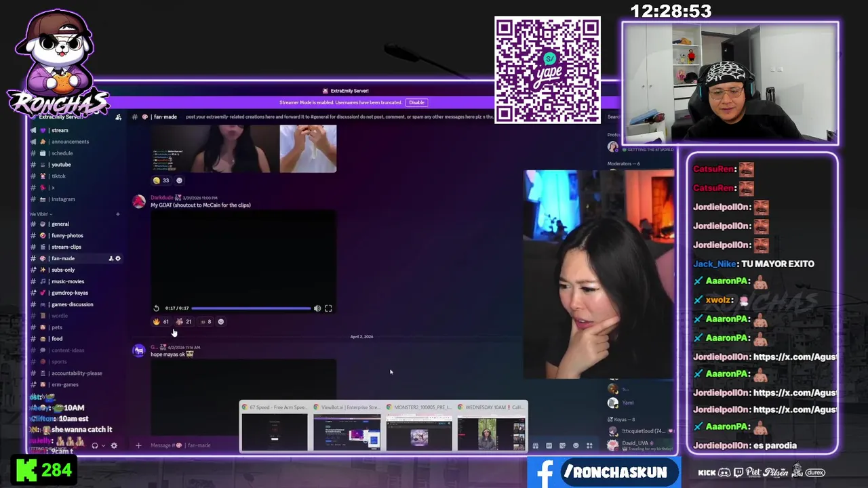Add reaction to Darkdude message

coord(220,322)
